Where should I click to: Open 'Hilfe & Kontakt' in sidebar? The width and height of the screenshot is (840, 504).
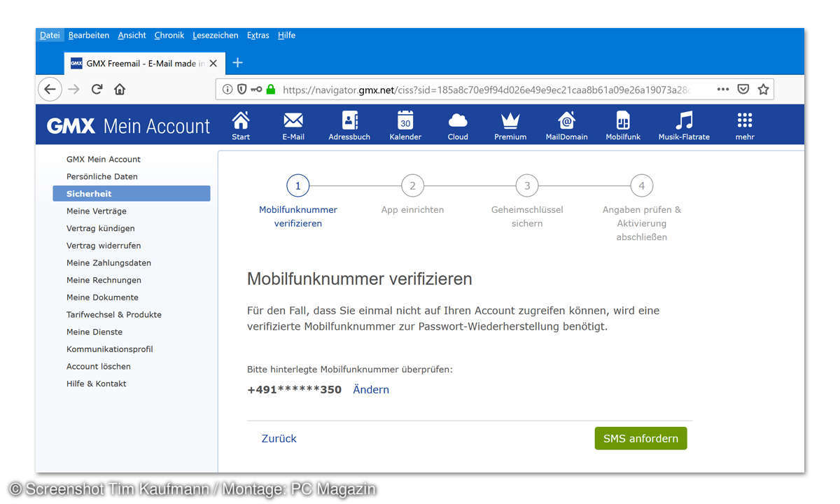[x=97, y=384]
